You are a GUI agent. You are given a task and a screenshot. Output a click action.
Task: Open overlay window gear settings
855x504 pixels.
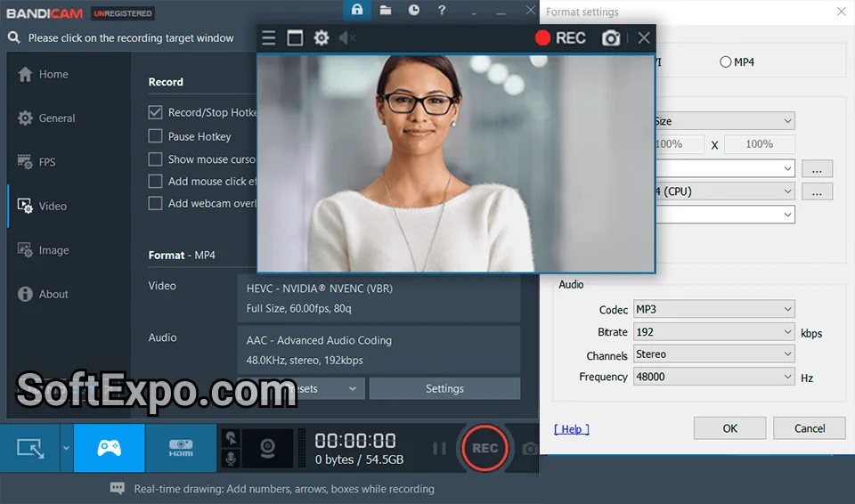322,38
